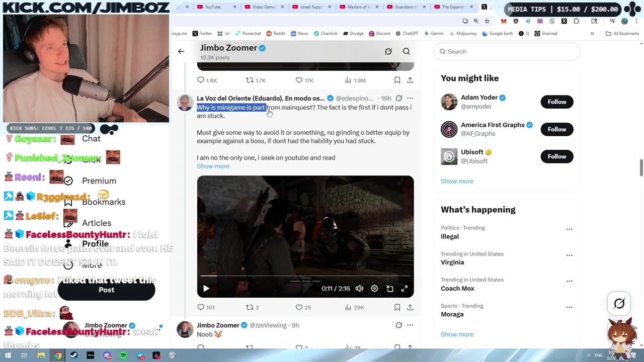Screen dimensions: 644x362
Task: Open the Reddit bookmark
Action: click(275, 34)
